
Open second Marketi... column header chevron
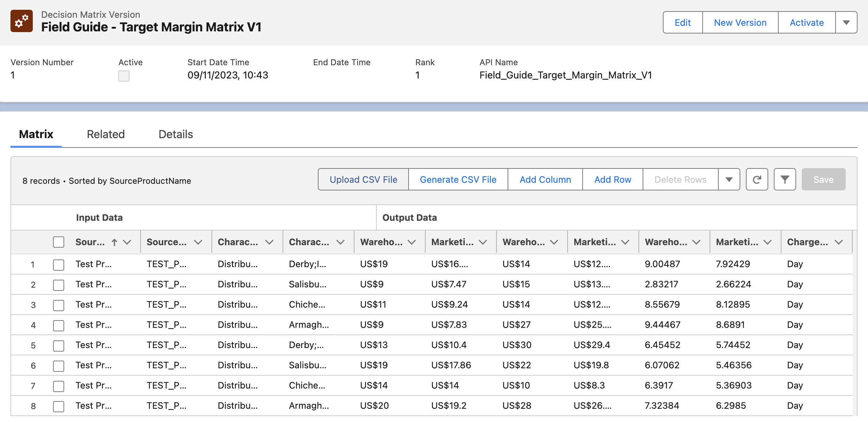click(625, 242)
